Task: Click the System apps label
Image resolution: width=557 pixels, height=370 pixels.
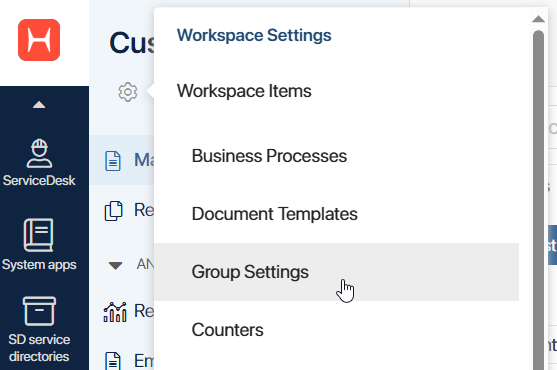Action: click(39, 265)
